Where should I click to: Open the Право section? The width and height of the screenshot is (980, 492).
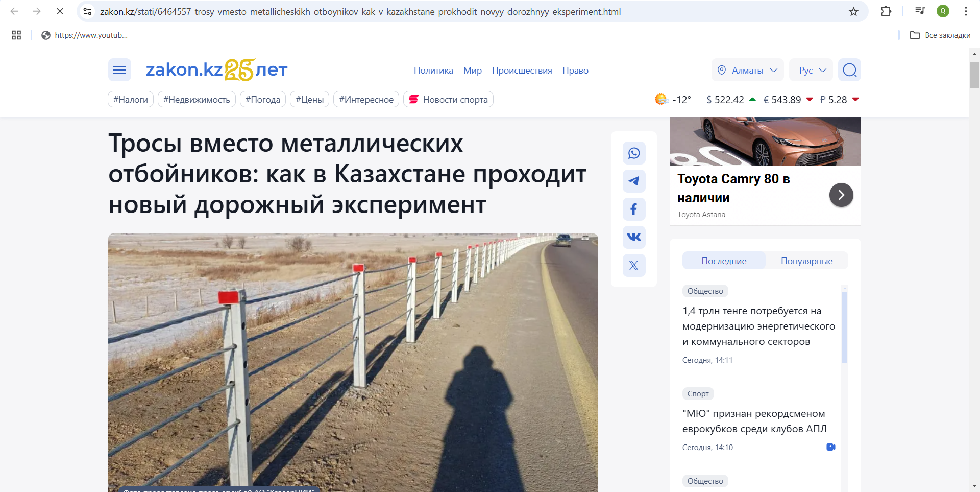(575, 71)
